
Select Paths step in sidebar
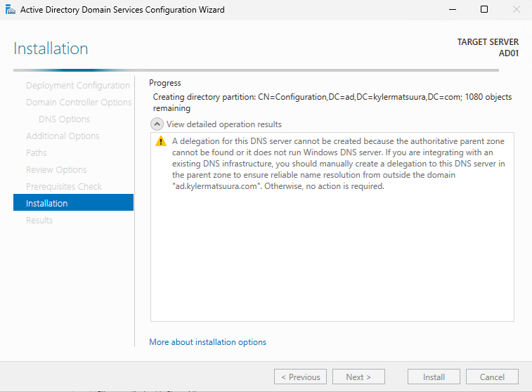coord(37,152)
